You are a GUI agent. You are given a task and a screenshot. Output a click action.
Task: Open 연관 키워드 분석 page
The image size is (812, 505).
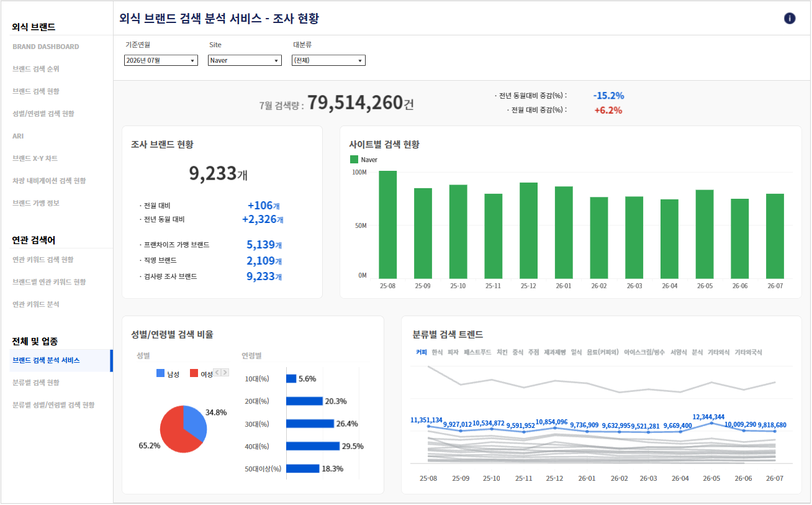click(36, 304)
